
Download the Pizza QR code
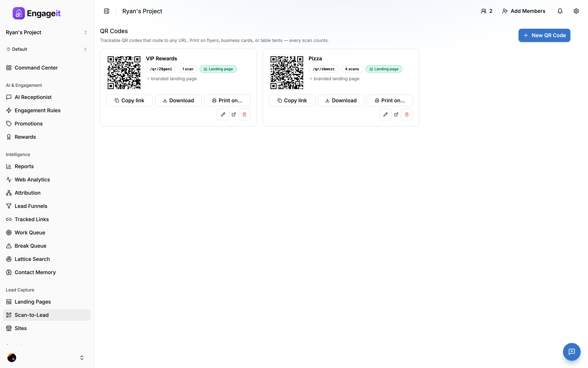click(341, 100)
